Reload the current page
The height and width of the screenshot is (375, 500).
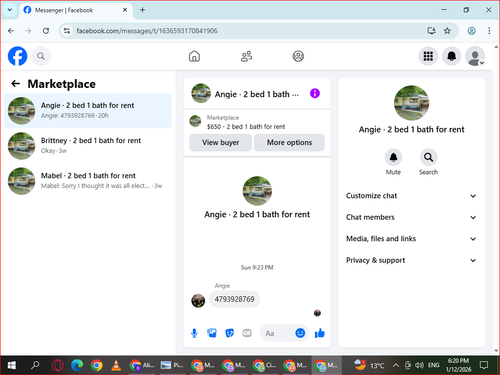click(x=46, y=31)
